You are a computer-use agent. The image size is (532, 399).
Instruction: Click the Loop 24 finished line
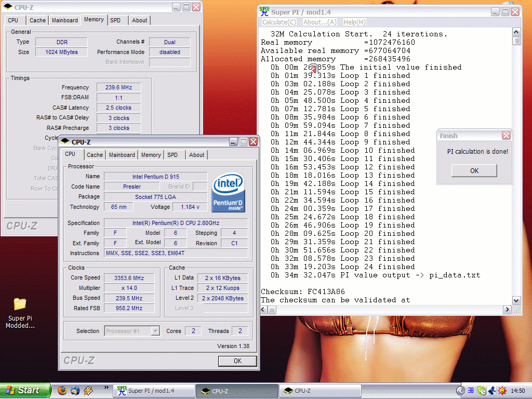pos(343,267)
